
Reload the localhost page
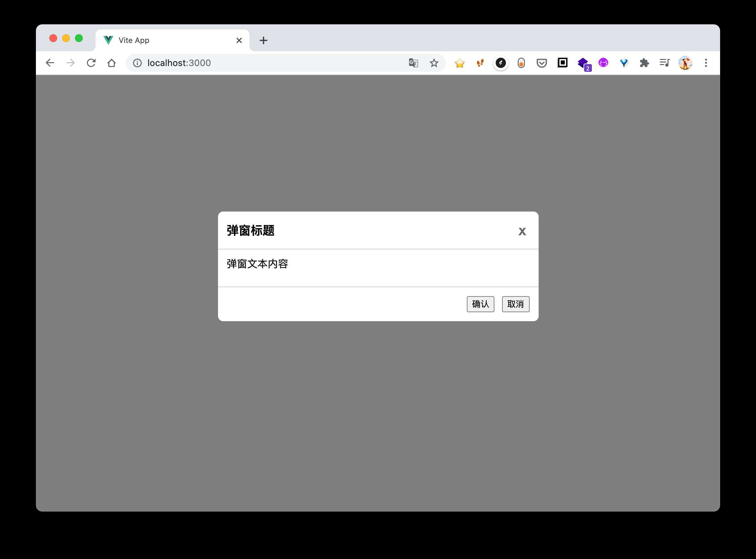coord(91,63)
